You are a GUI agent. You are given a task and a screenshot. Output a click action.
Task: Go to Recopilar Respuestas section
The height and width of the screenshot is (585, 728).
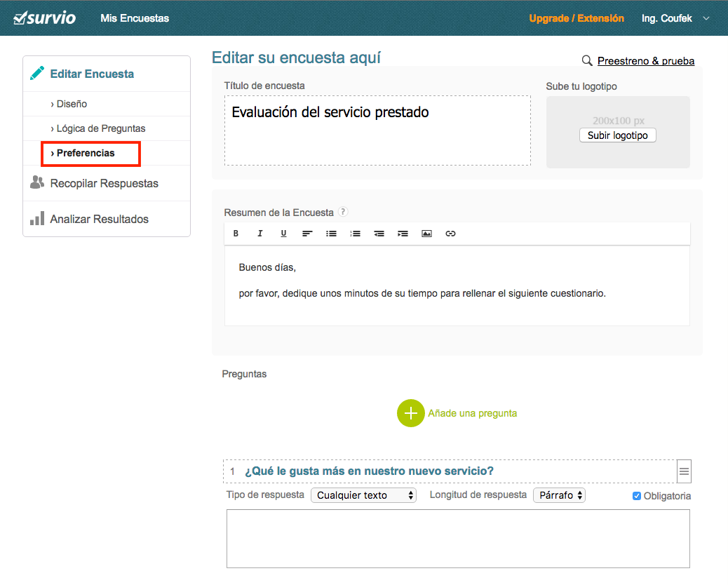104,183
